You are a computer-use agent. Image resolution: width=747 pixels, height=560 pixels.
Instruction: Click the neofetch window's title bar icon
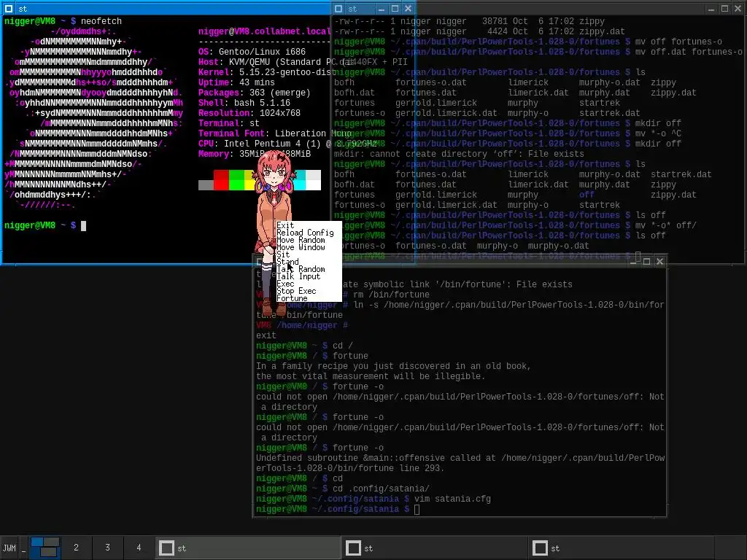coord(9,9)
